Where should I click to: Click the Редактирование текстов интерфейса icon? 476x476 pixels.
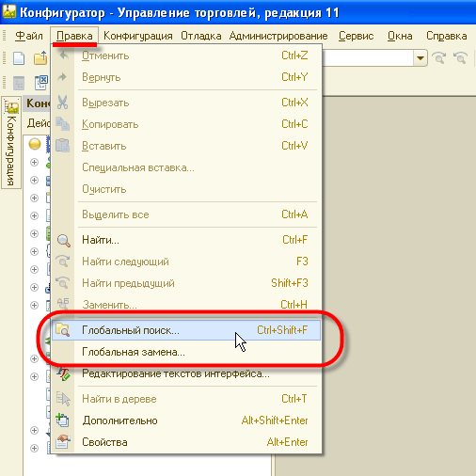pyautogui.click(x=63, y=373)
